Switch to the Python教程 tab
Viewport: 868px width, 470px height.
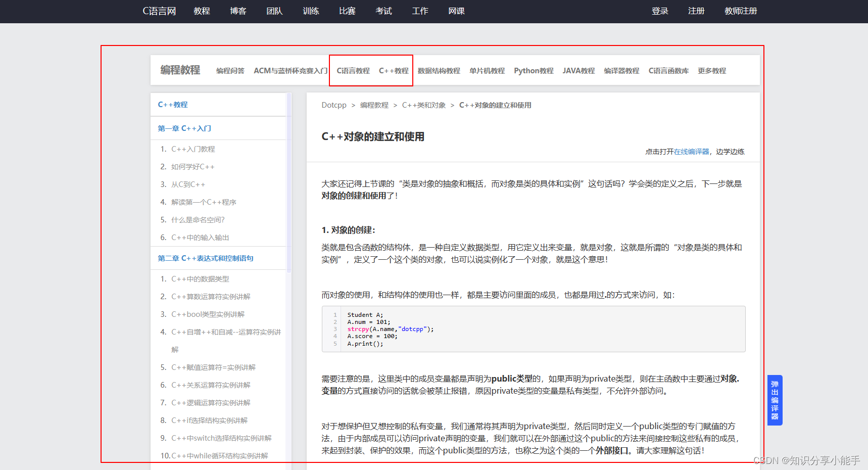click(x=534, y=71)
